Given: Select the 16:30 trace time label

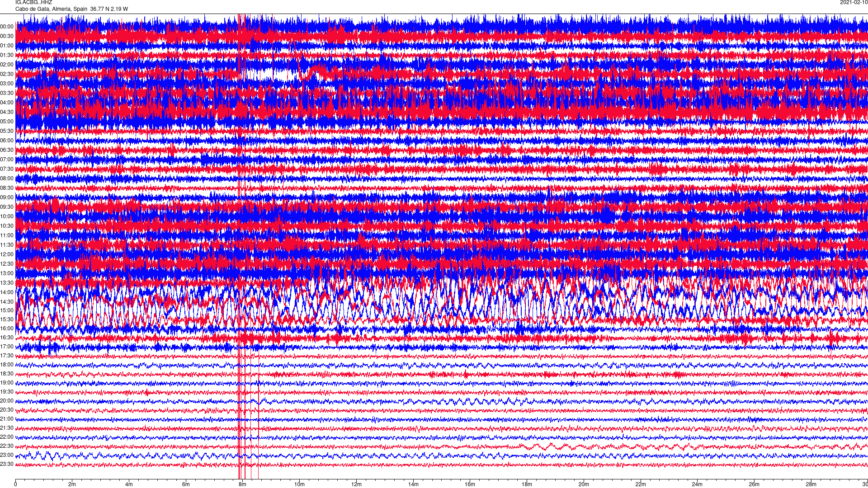Looking at the screenshot, I should [7, 338].
